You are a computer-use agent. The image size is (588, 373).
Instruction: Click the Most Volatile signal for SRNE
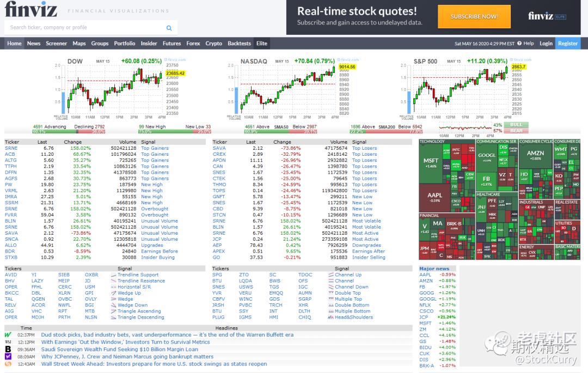pos(366,221)
